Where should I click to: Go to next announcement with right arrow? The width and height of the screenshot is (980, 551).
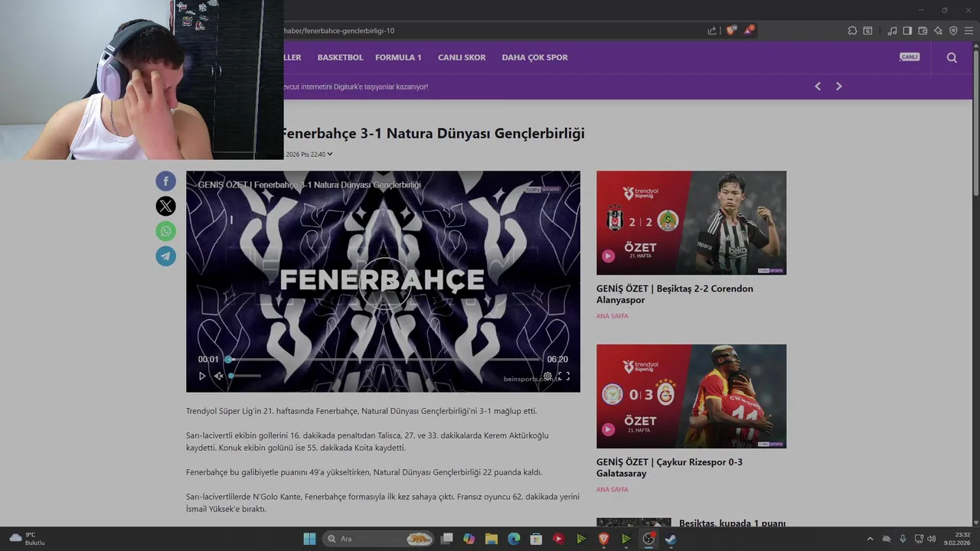838,86
